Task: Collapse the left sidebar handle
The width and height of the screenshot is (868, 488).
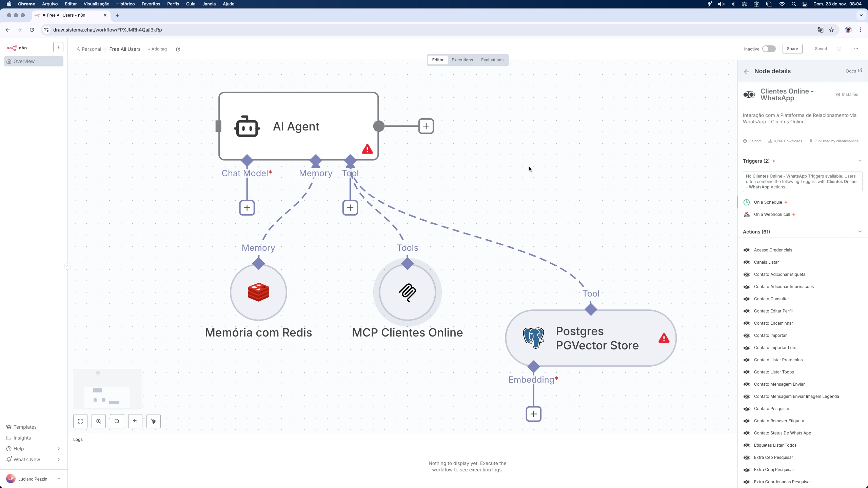Action: [67, 266]
